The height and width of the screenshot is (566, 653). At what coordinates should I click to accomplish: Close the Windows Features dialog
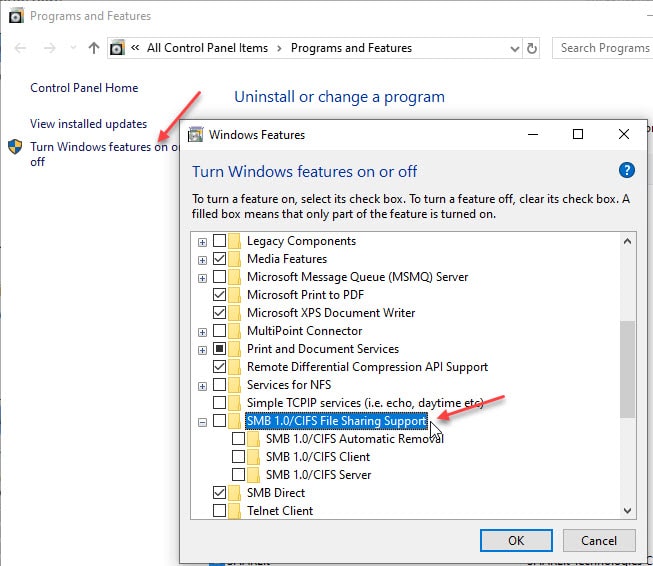click(x=624, y=134)
